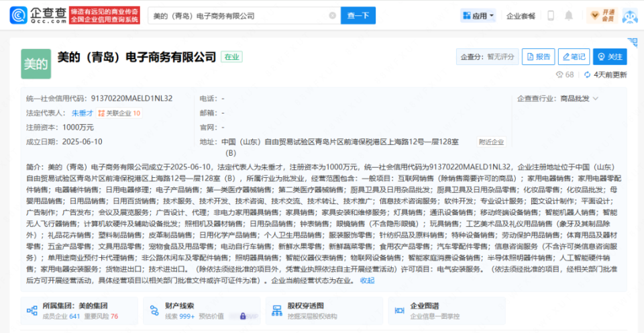The image size is (644, 333).
Task: Open the 股权穿透图 card
Action: tap(324, 311)
